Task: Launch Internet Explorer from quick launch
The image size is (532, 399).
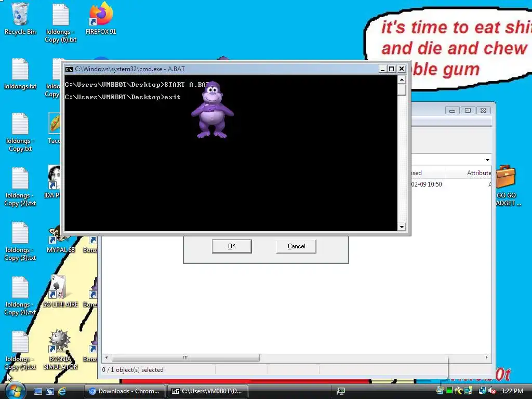Action: point(62,391)
